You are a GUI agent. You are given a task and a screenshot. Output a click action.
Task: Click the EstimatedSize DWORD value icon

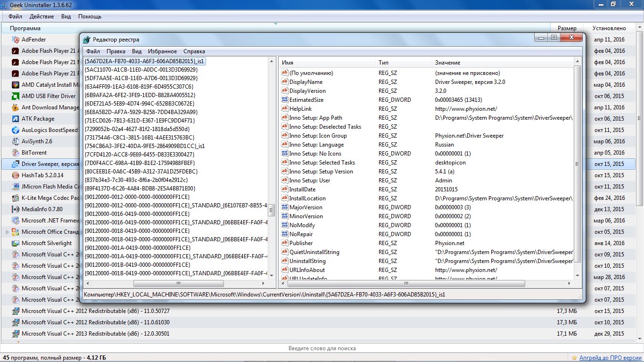pyautogui.click(x=284, y=100)
